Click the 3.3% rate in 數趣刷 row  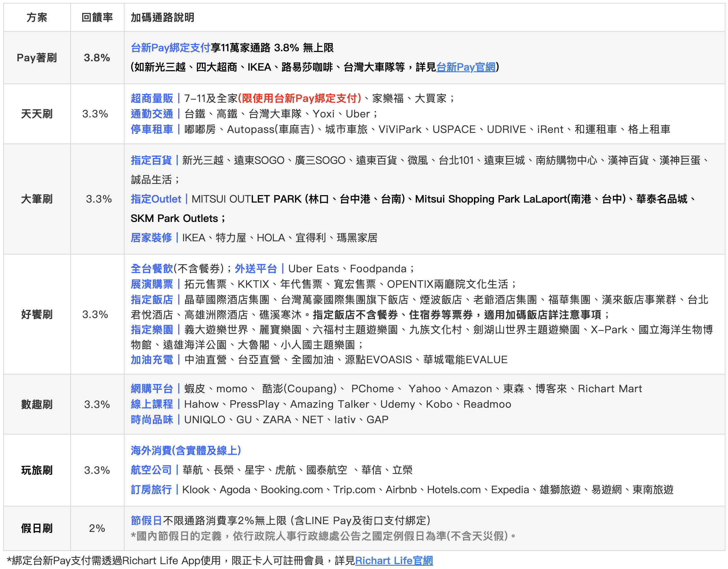point(97,404)
